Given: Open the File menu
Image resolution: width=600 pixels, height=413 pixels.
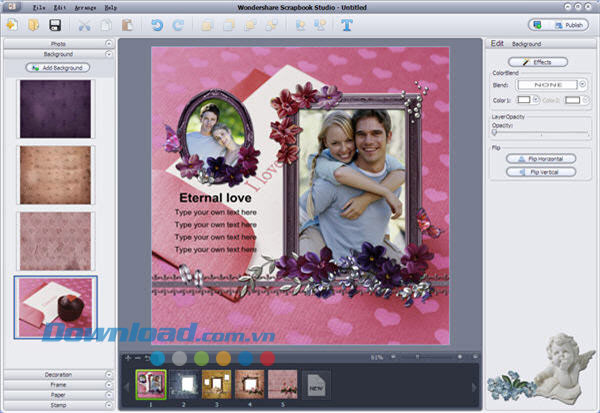Looking at the screenshot, I should (39, 7).
